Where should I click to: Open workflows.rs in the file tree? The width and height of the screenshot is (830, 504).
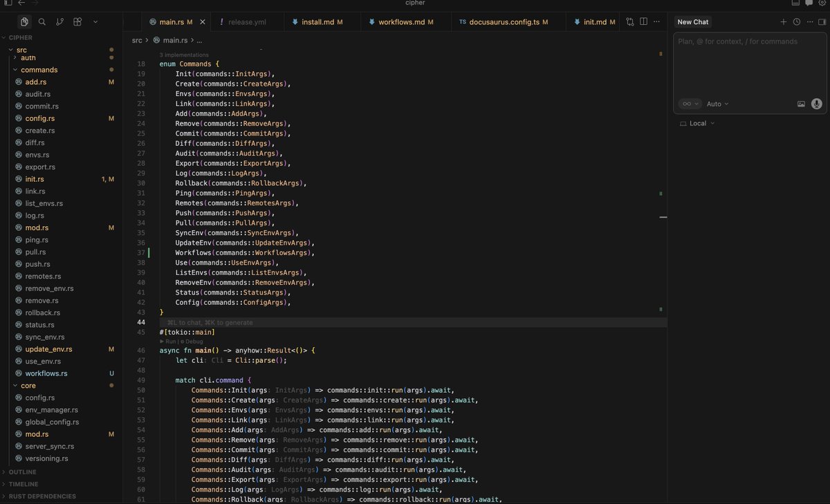pos(46,373)
